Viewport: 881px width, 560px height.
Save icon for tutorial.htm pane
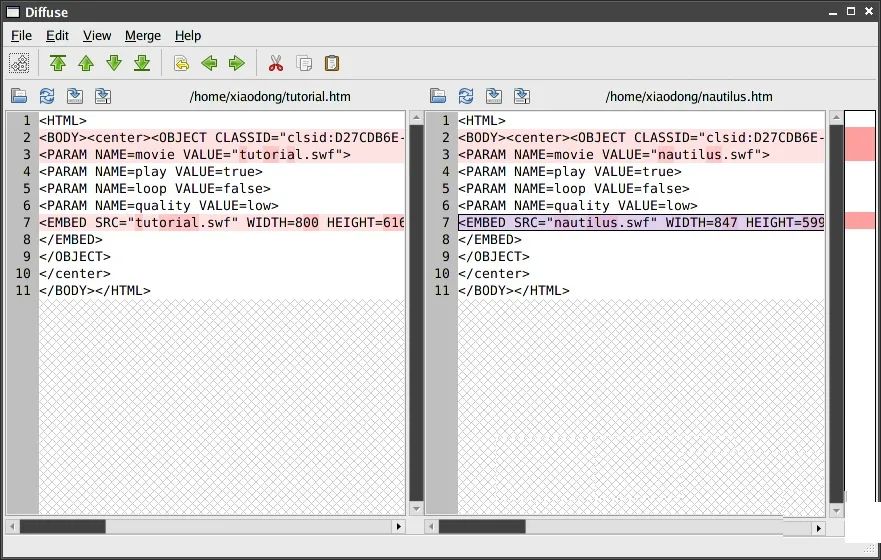pyautogui.click(x=75, y=96)
